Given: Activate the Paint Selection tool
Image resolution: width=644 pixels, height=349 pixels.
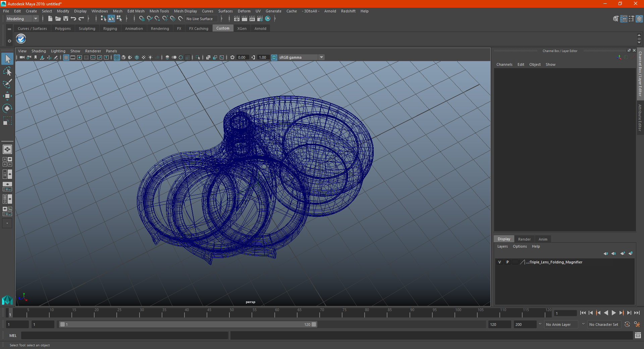Looking at the screenshot, I should (7, 84).
